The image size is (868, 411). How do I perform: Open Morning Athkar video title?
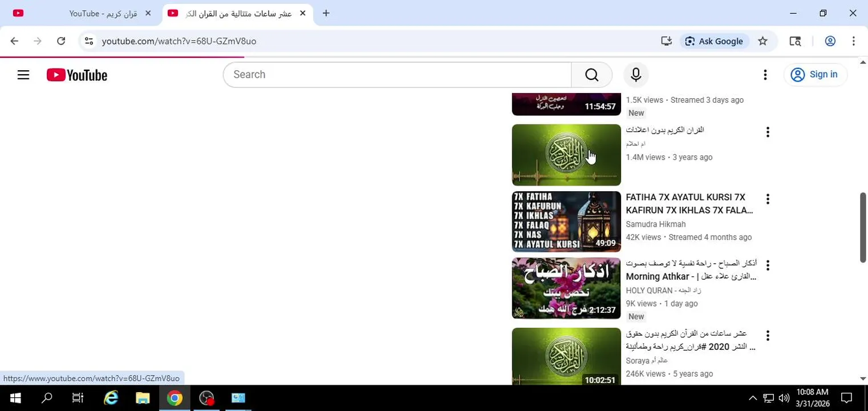pyautogui.click(x=691, y=270)
